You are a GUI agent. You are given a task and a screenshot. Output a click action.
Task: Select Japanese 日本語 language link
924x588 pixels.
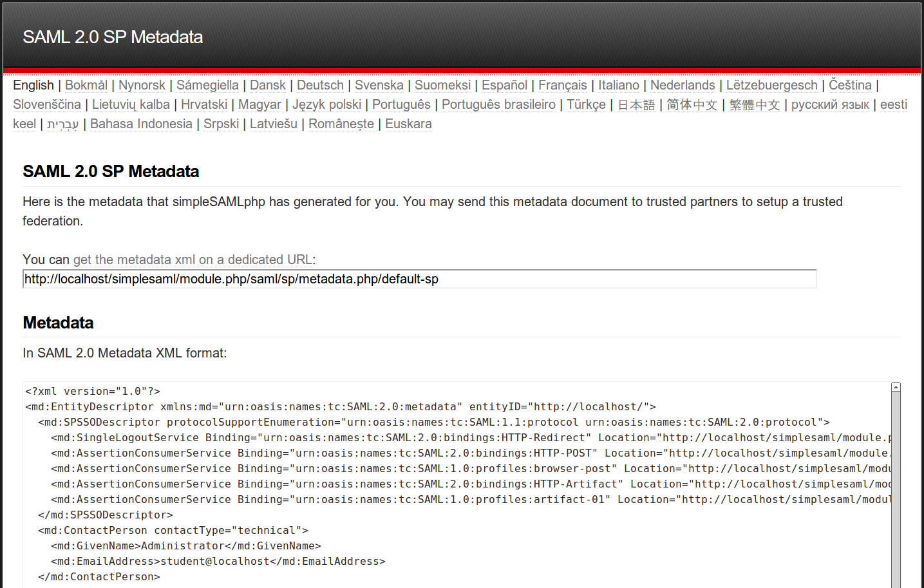click(x=636, y=104)
